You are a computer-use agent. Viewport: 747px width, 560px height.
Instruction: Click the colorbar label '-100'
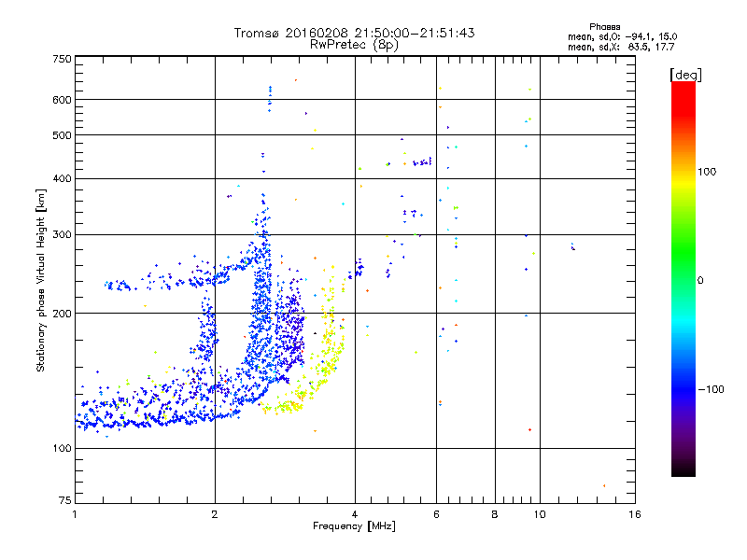click(x=711, y=389)
